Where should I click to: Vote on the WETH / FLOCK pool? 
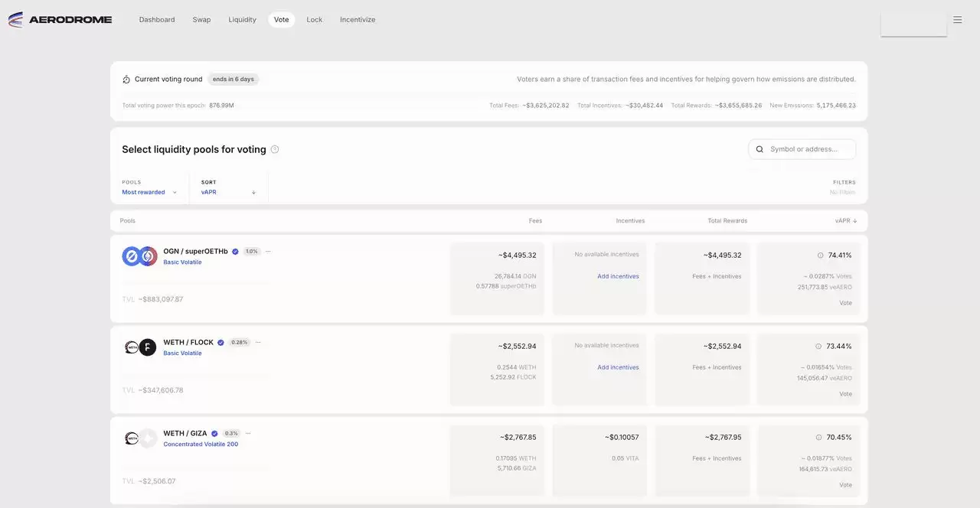pyautogui.click(x=845, y=394)
